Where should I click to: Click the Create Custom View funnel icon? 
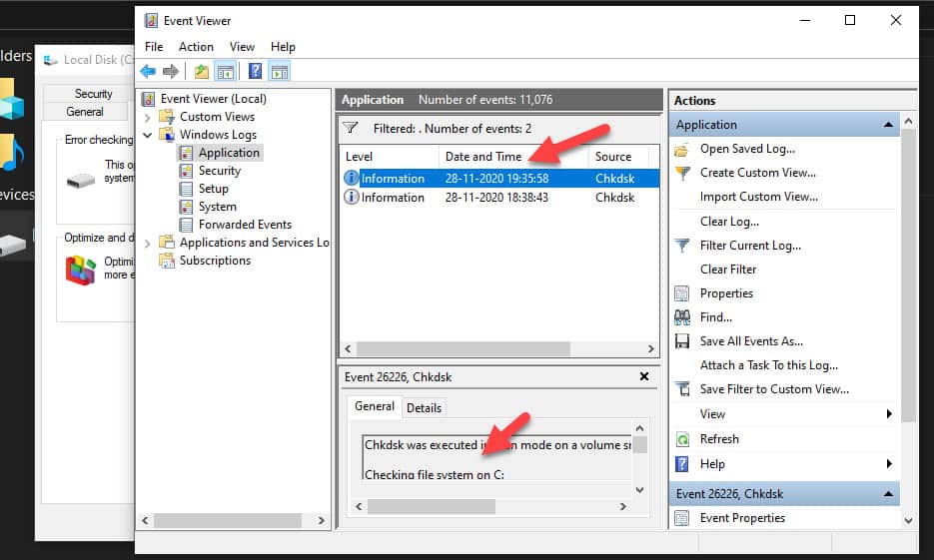tap(682, 173)
